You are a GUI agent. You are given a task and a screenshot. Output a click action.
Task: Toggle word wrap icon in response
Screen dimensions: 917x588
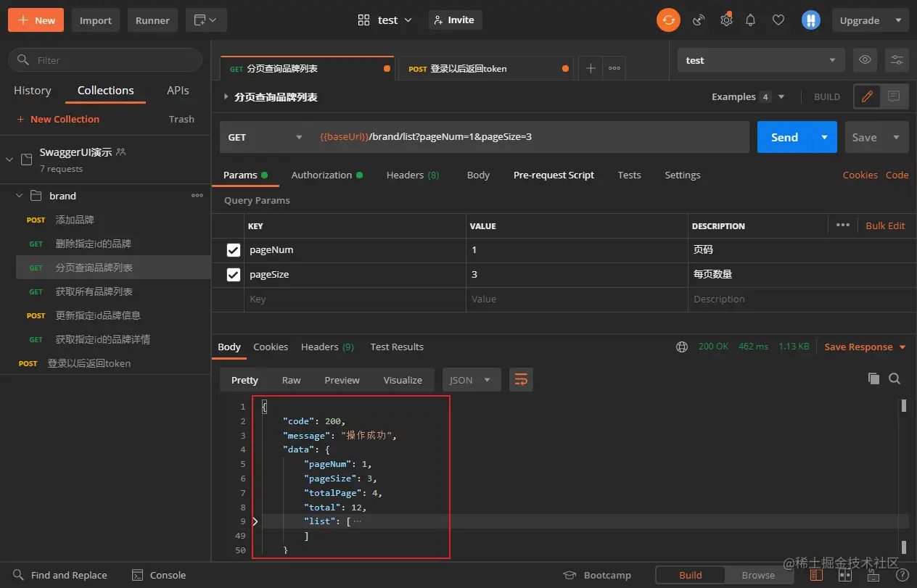521,380
